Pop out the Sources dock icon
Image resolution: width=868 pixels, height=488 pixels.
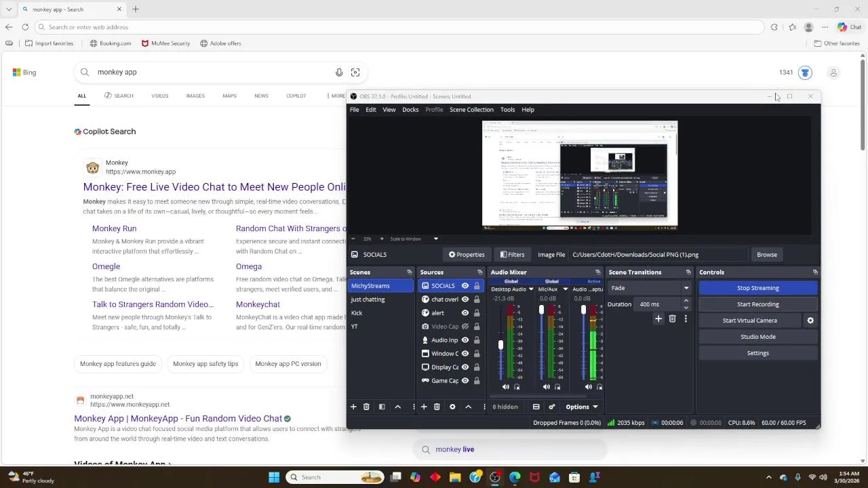tap(479, 272)
